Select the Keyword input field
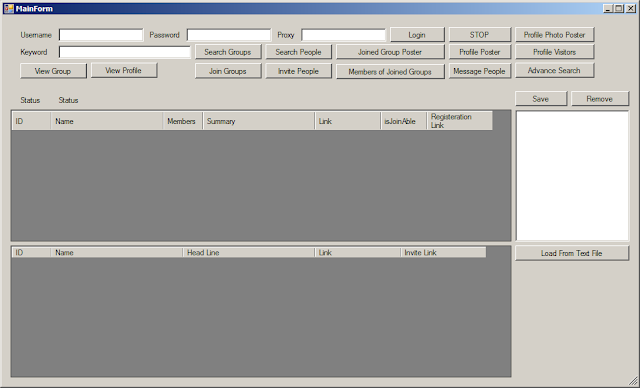 pos(124,52)
